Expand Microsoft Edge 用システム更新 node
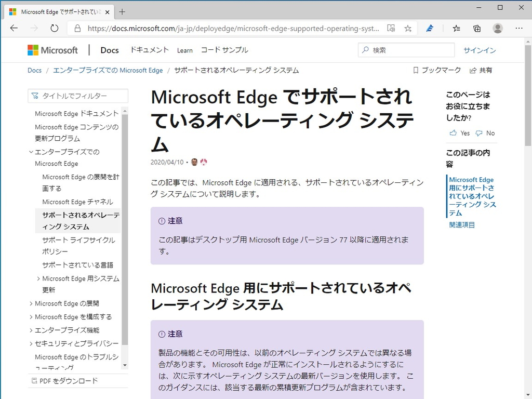This screenshot has width=532, height=399. pyautogui.click(x=38, y=278)
